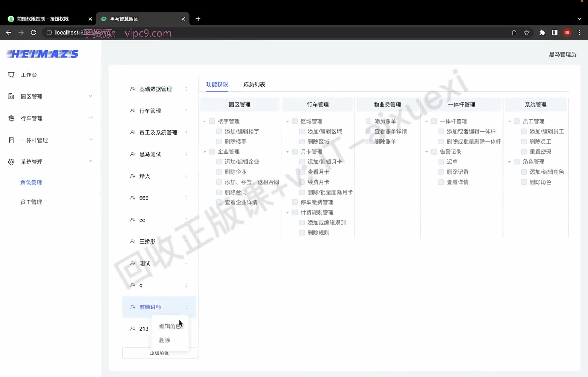Switch to the 成员列表 tab
The width and height of the screenshot is (588, 377).
254,84
